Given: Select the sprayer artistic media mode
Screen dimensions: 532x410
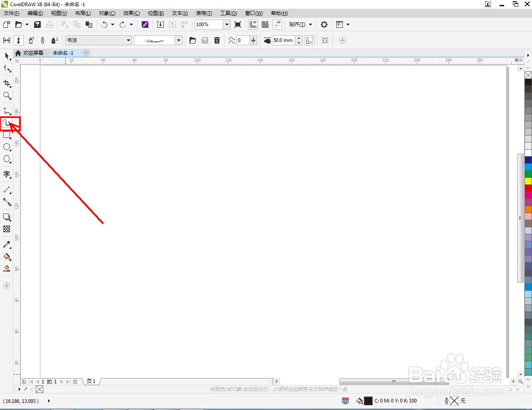Looking at the screenshot, I should coord(31,40).
